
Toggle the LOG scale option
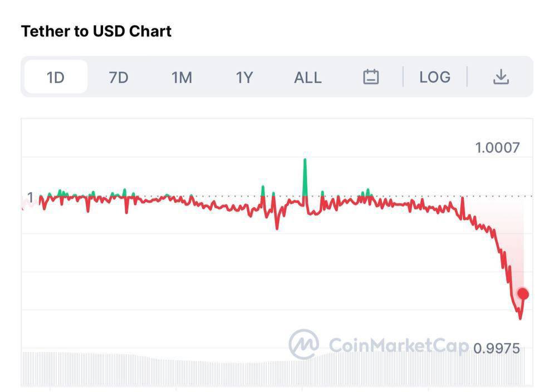click(435, 77)
